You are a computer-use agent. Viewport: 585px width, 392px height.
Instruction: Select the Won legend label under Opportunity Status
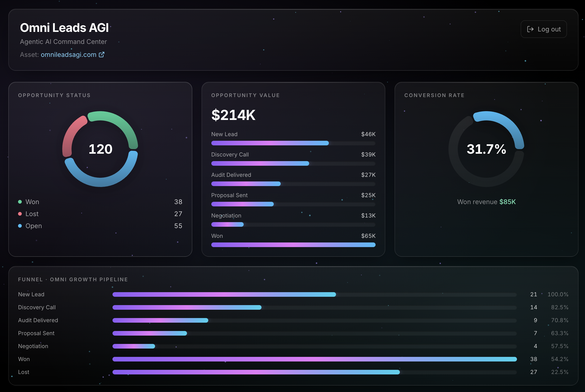(32, 202)
